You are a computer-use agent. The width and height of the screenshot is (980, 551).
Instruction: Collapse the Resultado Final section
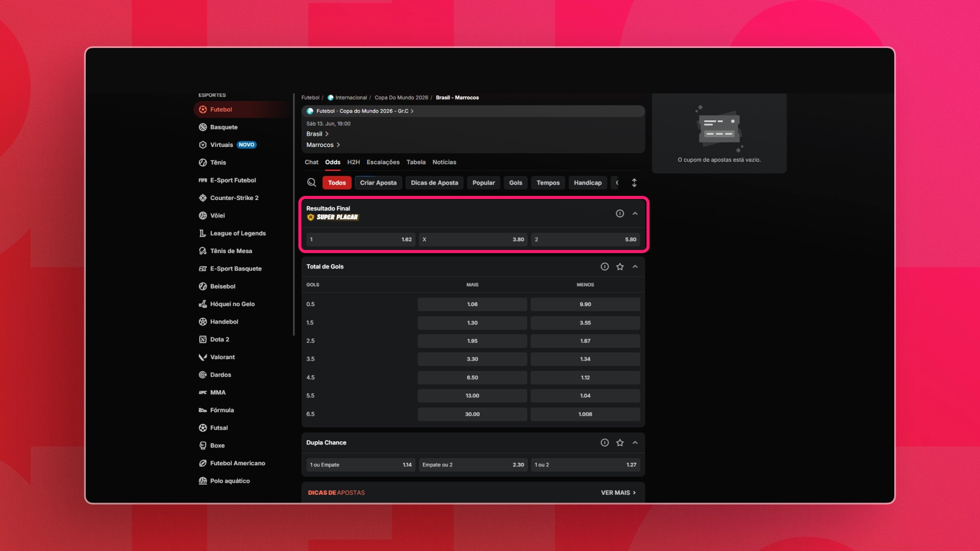coord(635,214)
